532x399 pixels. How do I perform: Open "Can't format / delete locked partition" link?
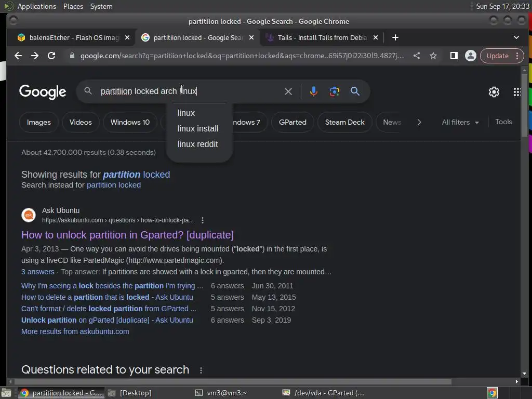(x=109, y=309)
